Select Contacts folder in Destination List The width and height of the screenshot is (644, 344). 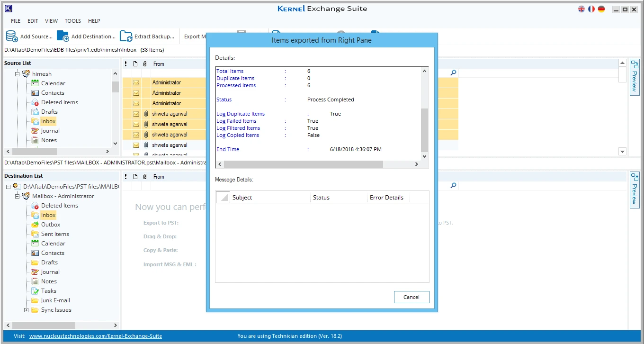coord(53,253)
